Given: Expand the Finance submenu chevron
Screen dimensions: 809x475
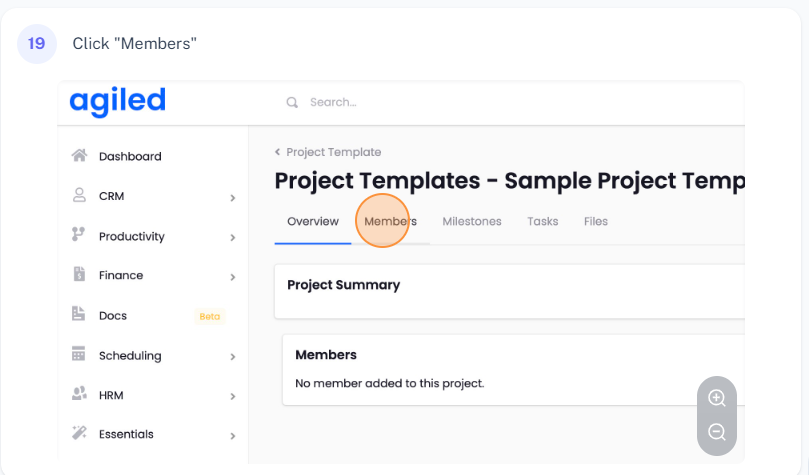Looking at the screenshot, I should (x=232, y=277).
